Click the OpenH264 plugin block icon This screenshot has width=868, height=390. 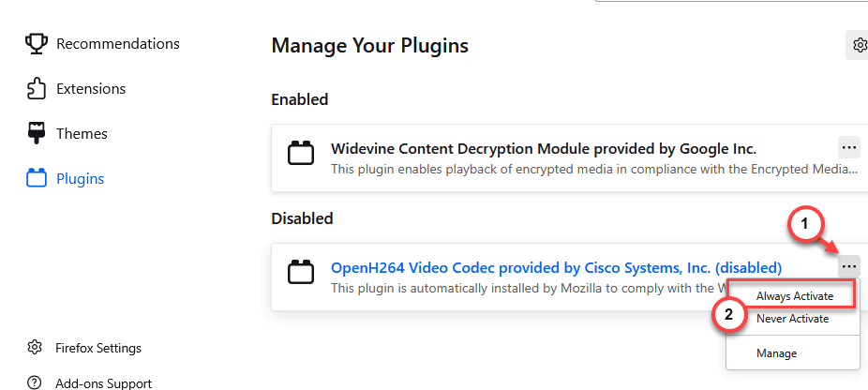[x=301, y=272]
